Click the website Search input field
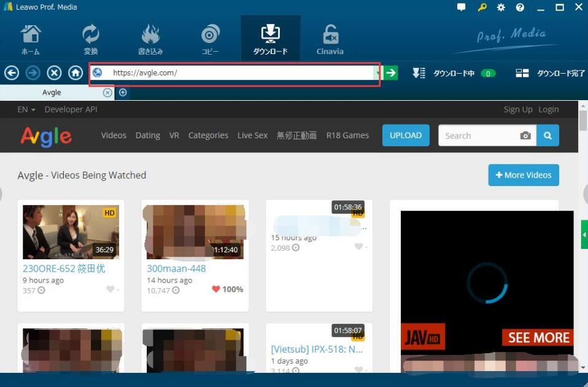This screenshot has height=387, width=588. (x=479, y=136)
